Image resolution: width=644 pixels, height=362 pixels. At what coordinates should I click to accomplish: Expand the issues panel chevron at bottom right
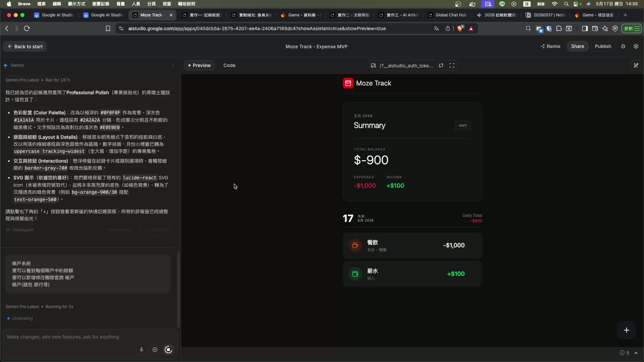[636, 353]
